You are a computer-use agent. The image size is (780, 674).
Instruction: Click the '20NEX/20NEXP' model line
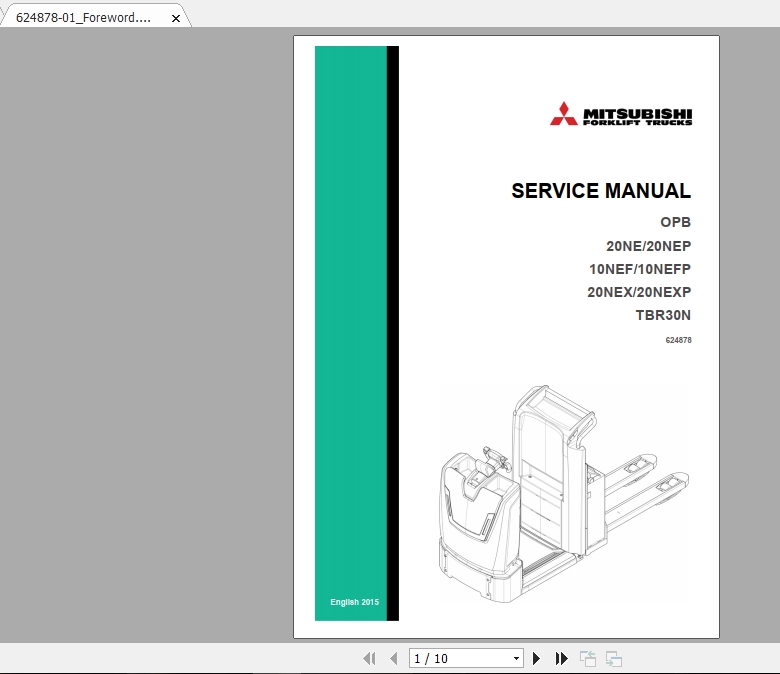click(x=639, y=292)
